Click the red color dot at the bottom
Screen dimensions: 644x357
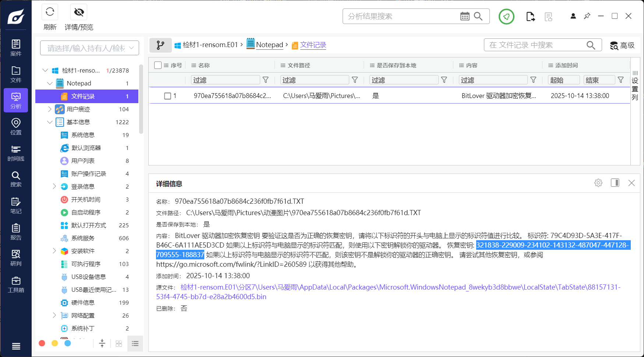pos(42,343)
